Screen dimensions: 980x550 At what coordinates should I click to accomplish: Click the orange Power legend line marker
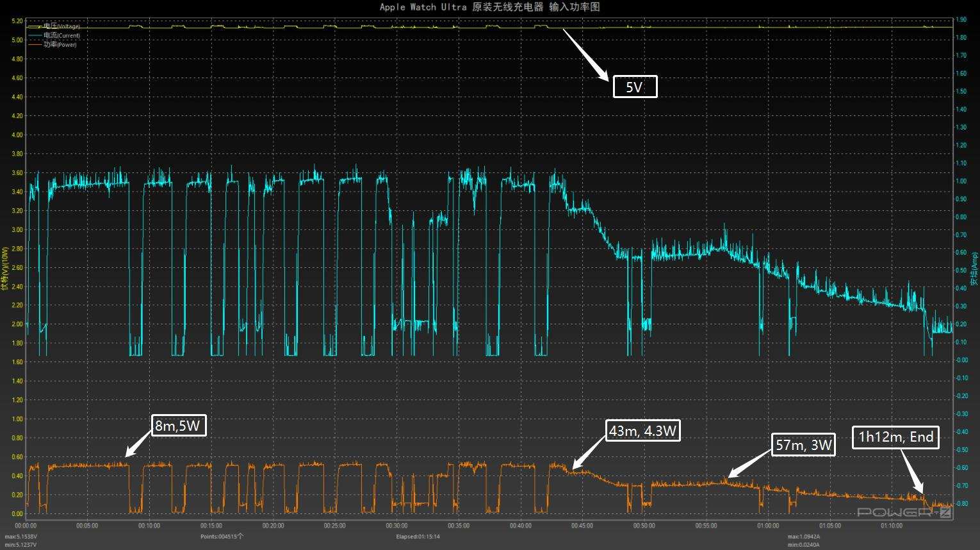coord(34,45)
